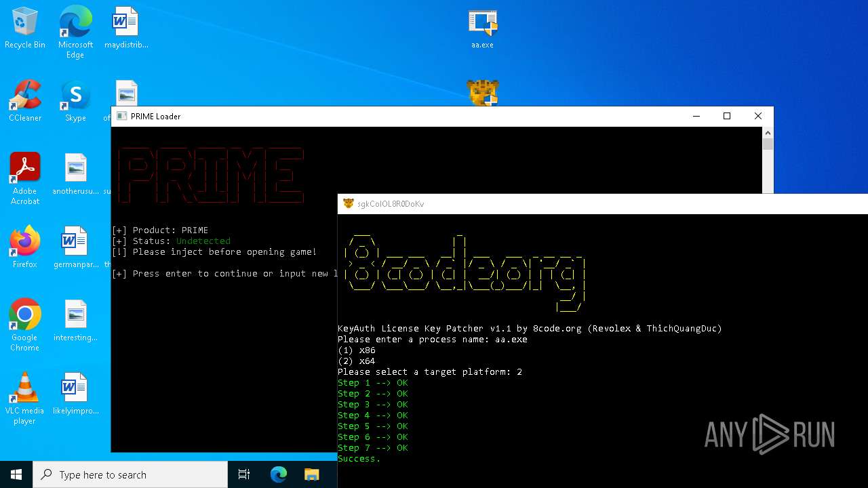Click the 'Status: Undetected' line
The width and height of the screenshot is (868, 488).
click(x=171, y=241)
